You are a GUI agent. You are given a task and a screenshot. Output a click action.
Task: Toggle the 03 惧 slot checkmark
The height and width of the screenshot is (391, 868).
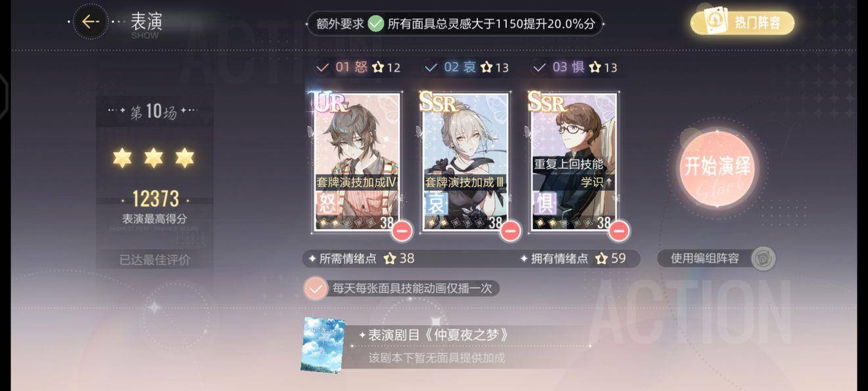point(539,67)
